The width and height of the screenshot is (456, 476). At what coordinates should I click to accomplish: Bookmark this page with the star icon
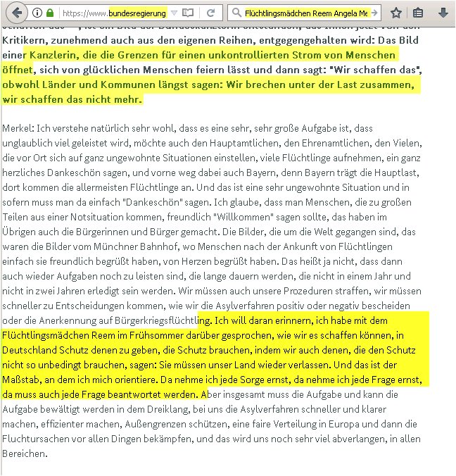[x=396, y=13]
